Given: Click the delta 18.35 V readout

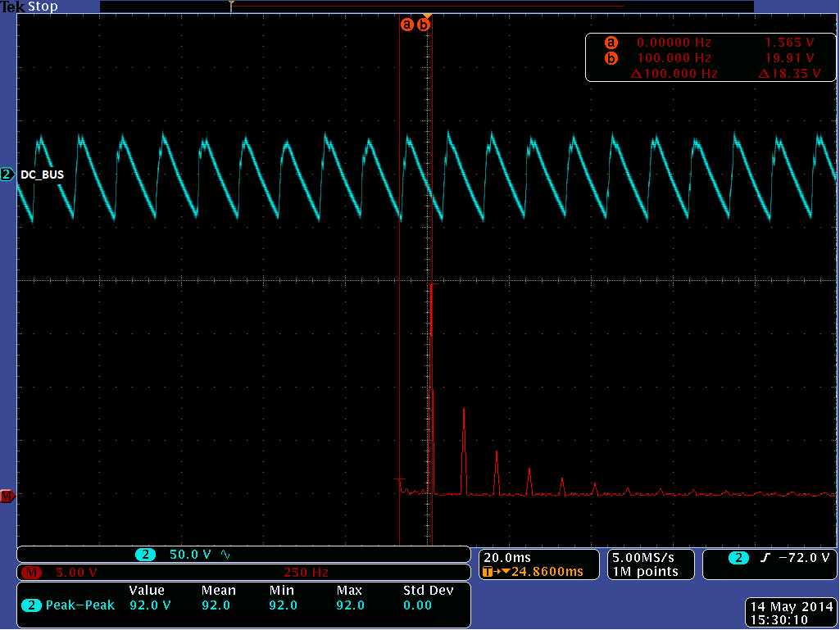Looking at the screenshot, I should (x=790, y=74).
